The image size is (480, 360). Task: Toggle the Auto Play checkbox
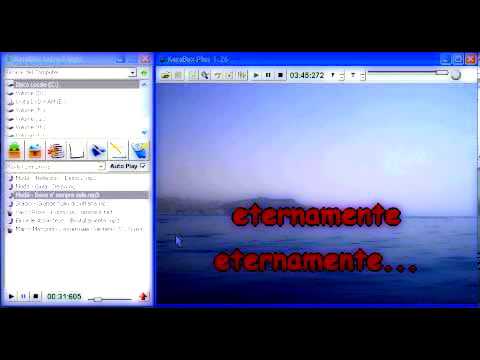coord(143,166)
